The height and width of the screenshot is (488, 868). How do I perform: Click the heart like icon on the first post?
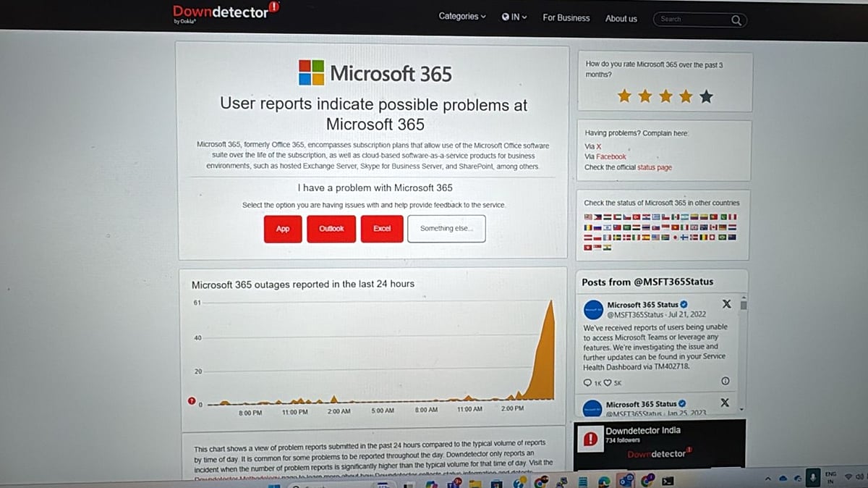coord(607,383)
